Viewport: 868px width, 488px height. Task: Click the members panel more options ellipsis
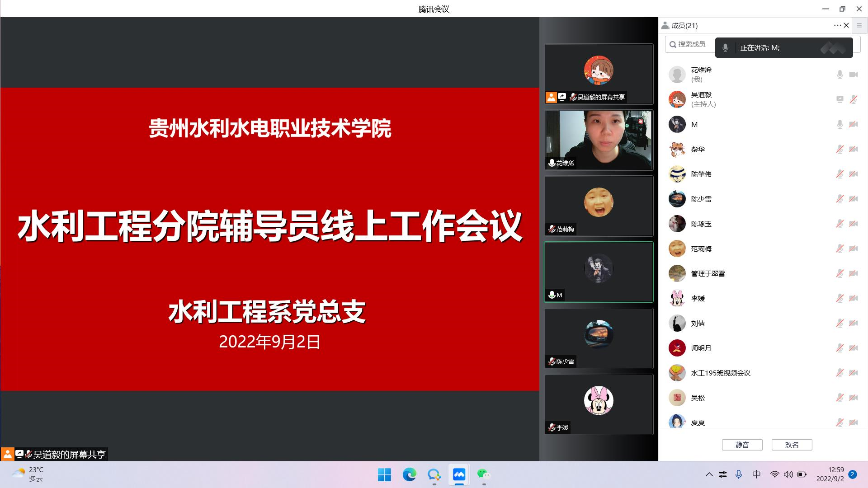pyautogui.click(x=837, y=25)
